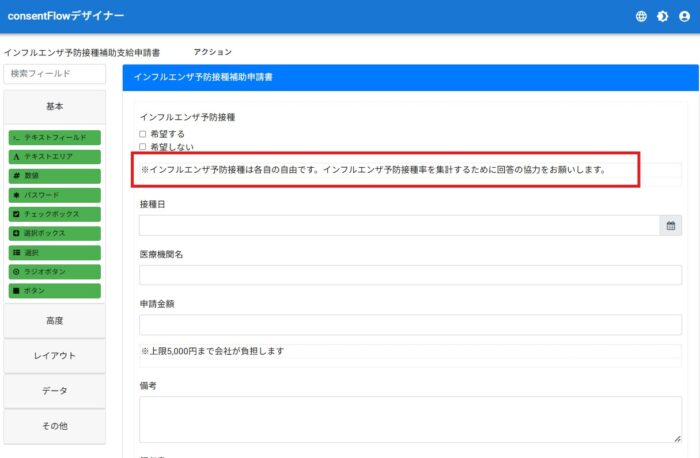Add a 選択ボックス component
The image size is (700, 458).
[54, 233]
